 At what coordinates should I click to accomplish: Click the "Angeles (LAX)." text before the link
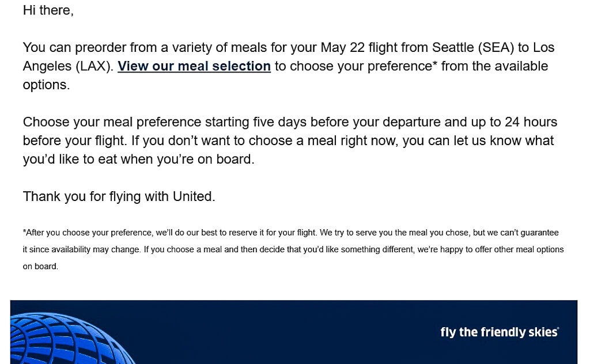point(68,67)
